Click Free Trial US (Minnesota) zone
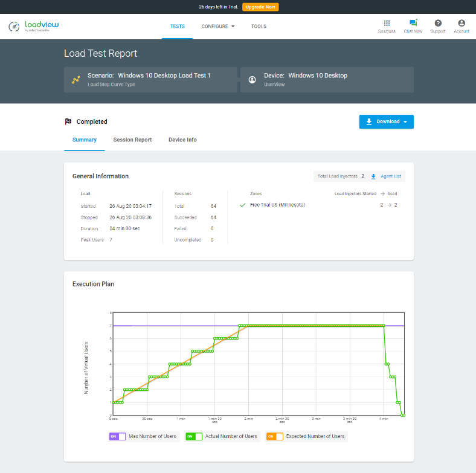 (277, 205)
